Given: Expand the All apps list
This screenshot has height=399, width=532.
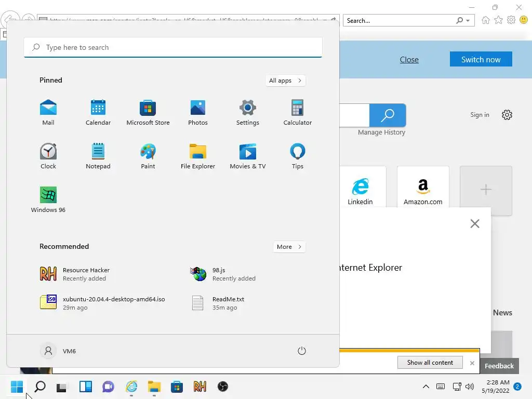Looking at the screenshot, I should 285,81.
